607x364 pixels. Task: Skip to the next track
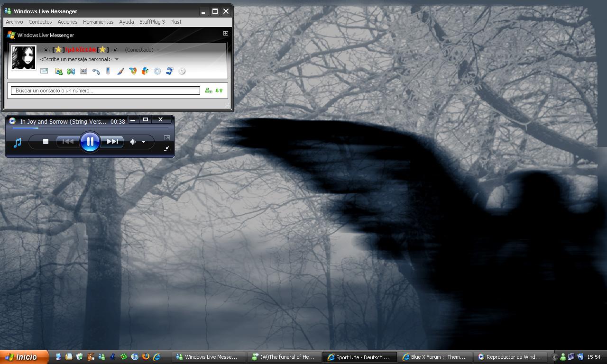[x=112, y=141]
